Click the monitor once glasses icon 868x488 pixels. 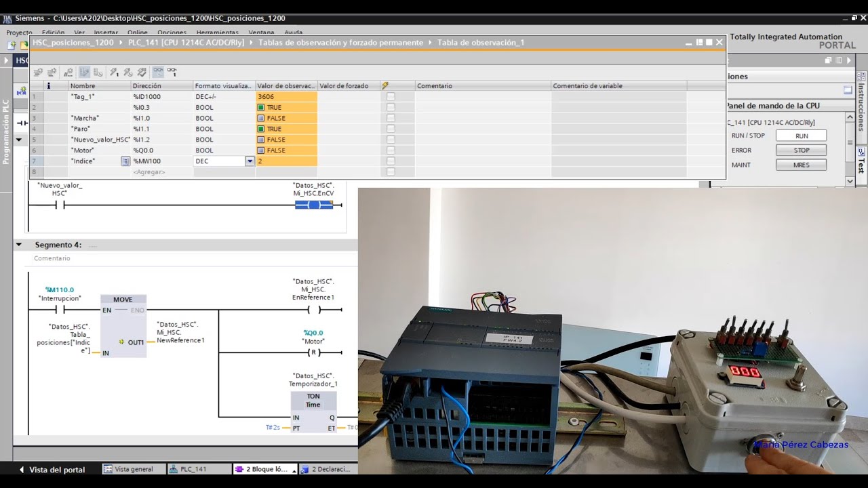pos(172,72)
